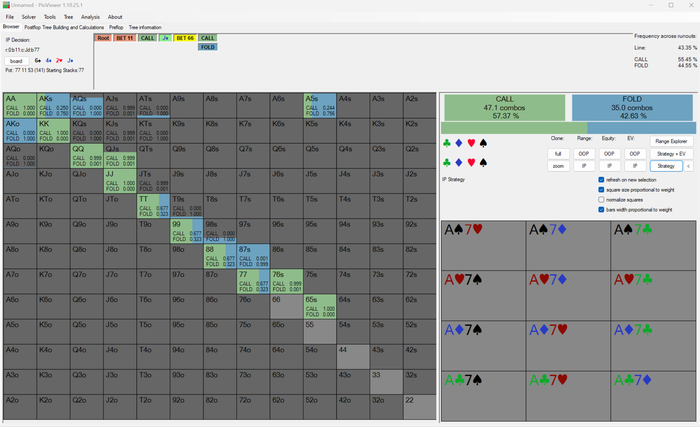Switch to Postflop Tree Building and Calculations tab

(x=64, y=27)
